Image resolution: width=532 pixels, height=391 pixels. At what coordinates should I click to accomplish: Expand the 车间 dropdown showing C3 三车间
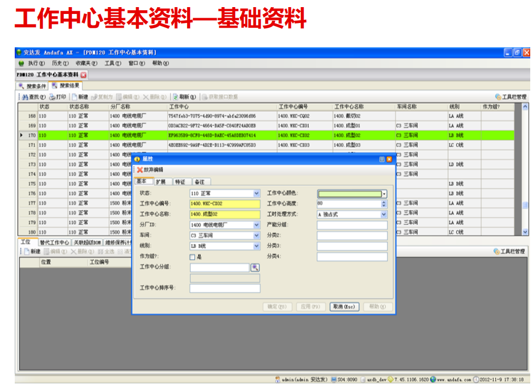coord(256,235)
